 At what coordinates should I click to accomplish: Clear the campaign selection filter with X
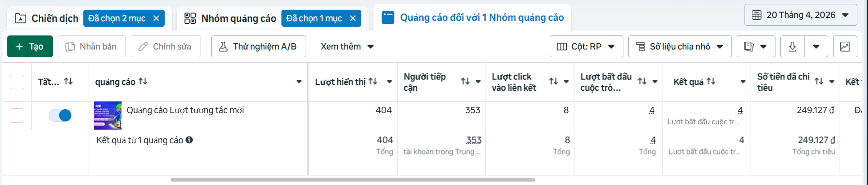156,18
